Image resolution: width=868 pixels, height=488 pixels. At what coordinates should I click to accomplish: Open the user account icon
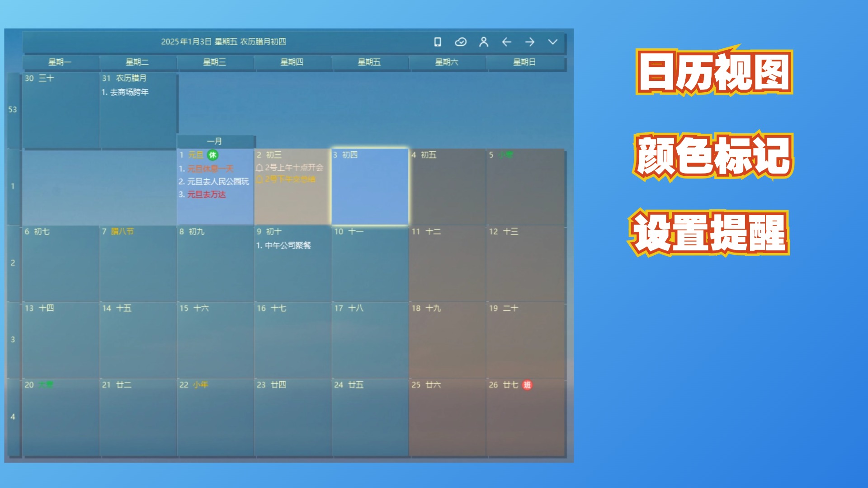tap(483, 42)
